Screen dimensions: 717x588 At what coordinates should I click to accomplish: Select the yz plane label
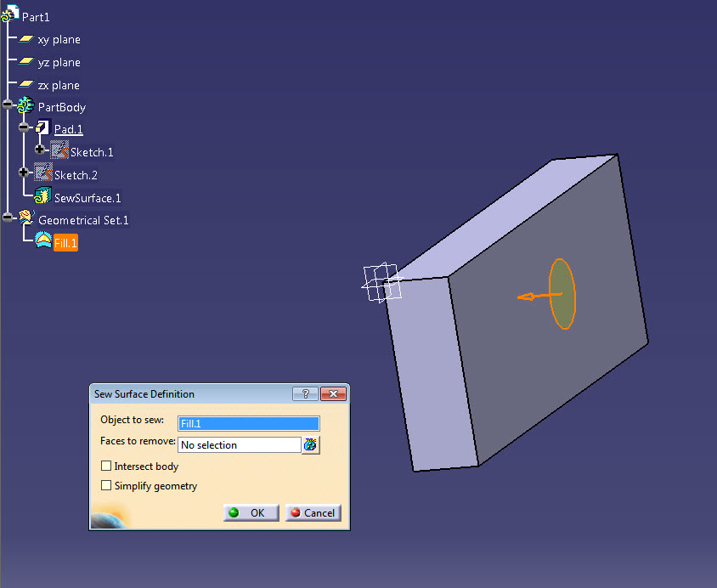coord(59,62)
